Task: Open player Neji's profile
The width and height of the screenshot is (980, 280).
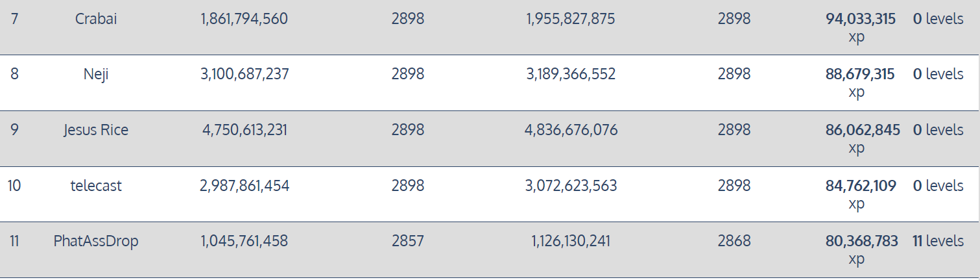Action: click(x=96, y=74)
